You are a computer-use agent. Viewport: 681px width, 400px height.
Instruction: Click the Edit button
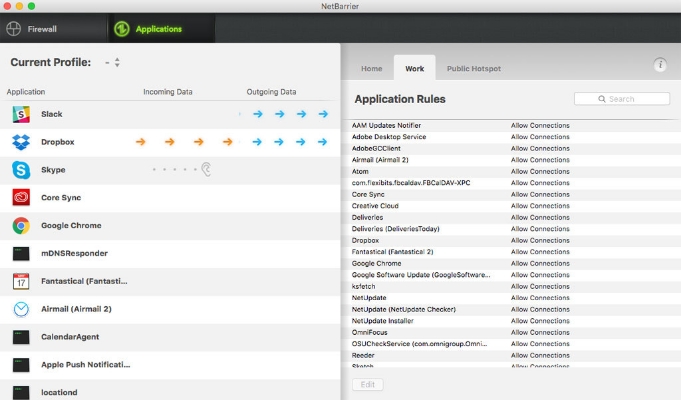click(367, 384)
